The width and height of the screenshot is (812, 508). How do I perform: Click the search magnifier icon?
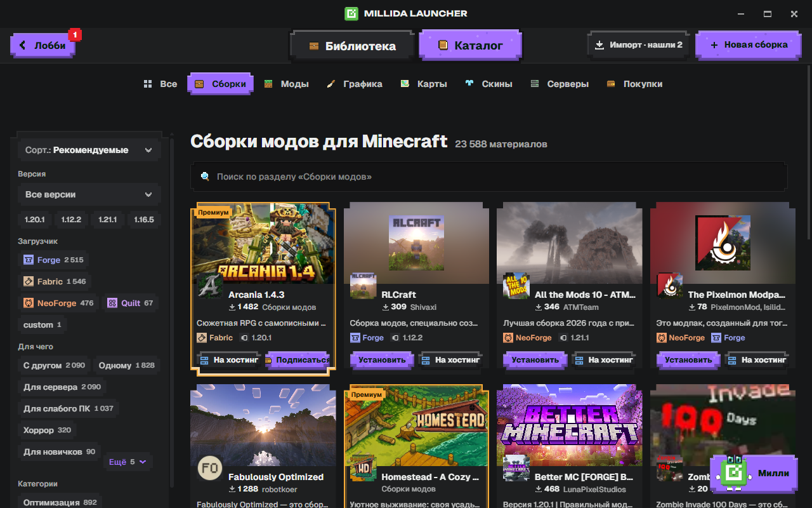pos(205,177)
